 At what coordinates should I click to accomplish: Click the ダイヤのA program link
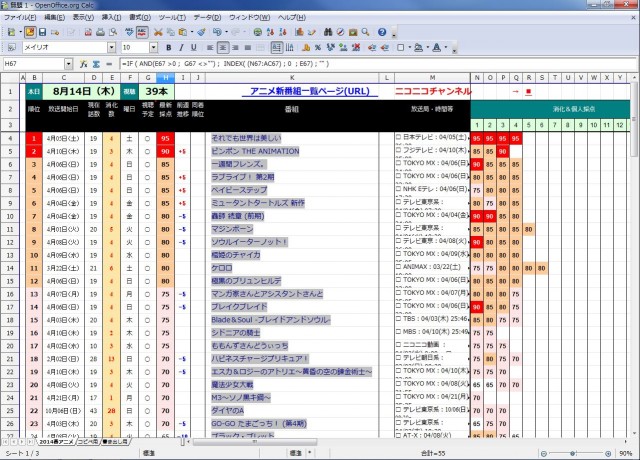[227, 411]
